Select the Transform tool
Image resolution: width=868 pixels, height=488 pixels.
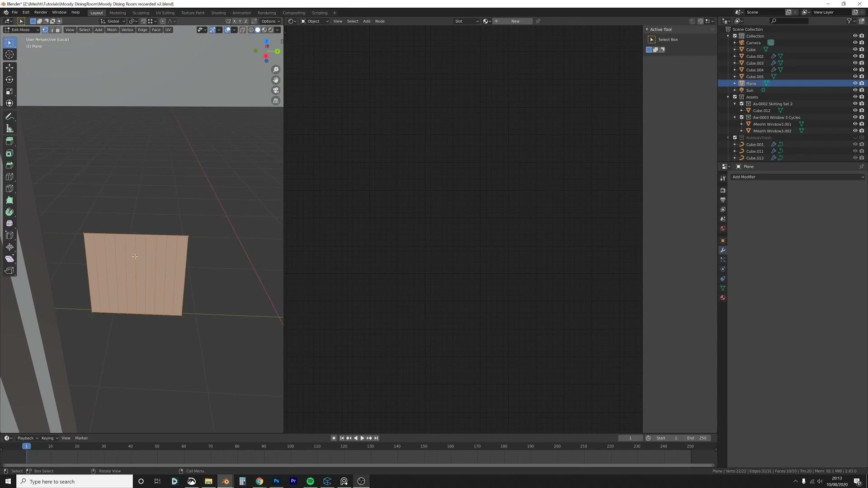(x=9, y=103)
